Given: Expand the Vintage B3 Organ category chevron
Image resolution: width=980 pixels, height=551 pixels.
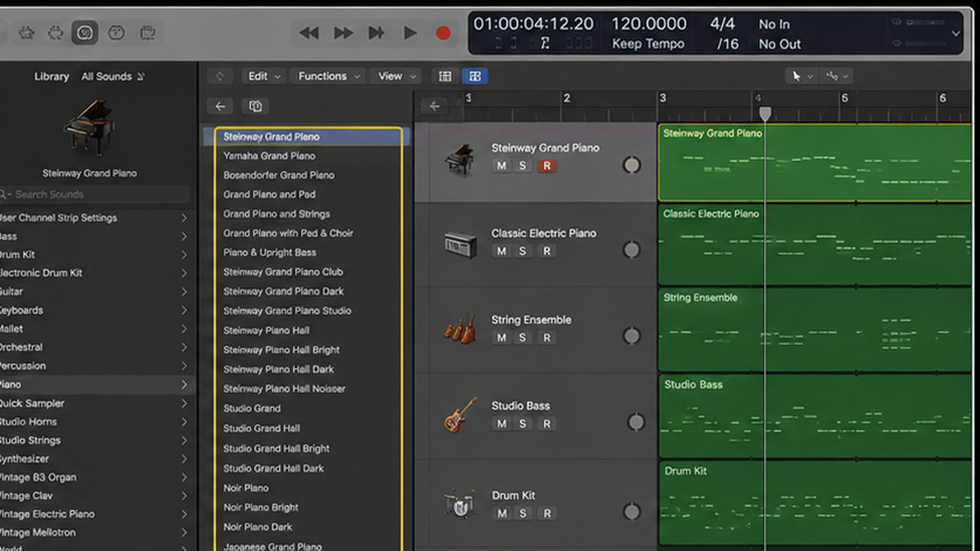Looking at the screenshot, I should click(x=184, y=478).
